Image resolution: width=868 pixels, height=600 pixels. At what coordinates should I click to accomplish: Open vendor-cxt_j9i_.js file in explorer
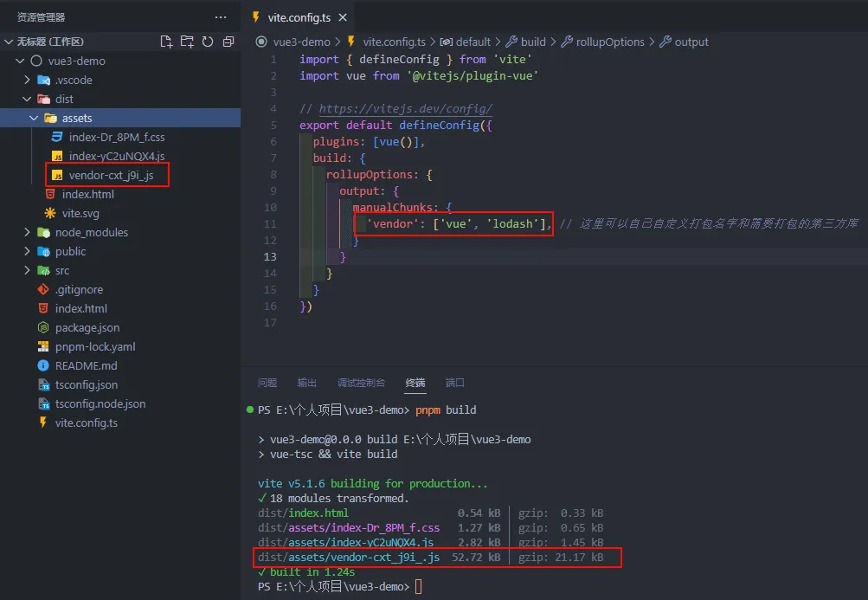point(112,175)
